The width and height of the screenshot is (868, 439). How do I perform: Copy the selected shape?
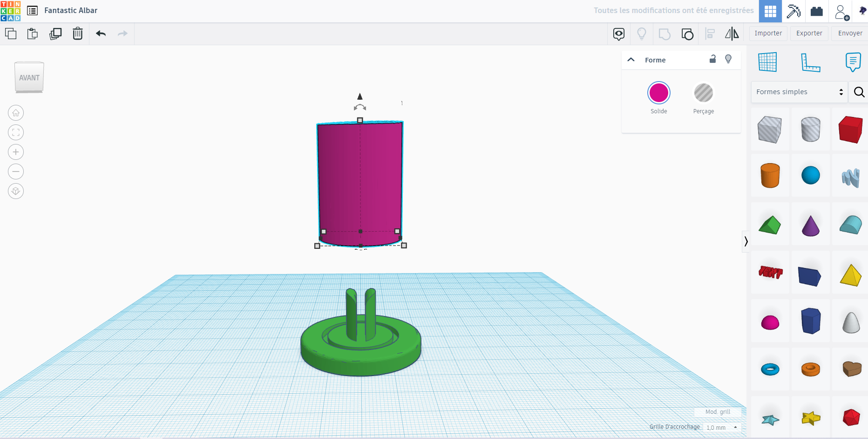[x=11, y=34]
